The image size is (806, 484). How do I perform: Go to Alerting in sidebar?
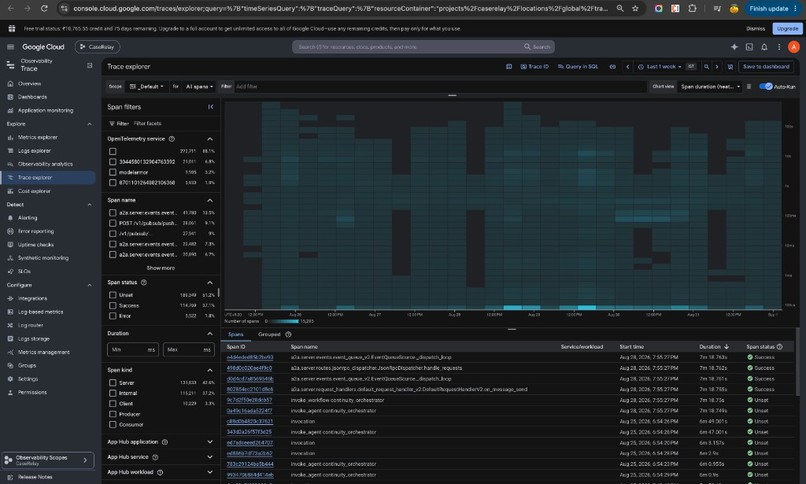pyautogui.click(x=27, y=218)
